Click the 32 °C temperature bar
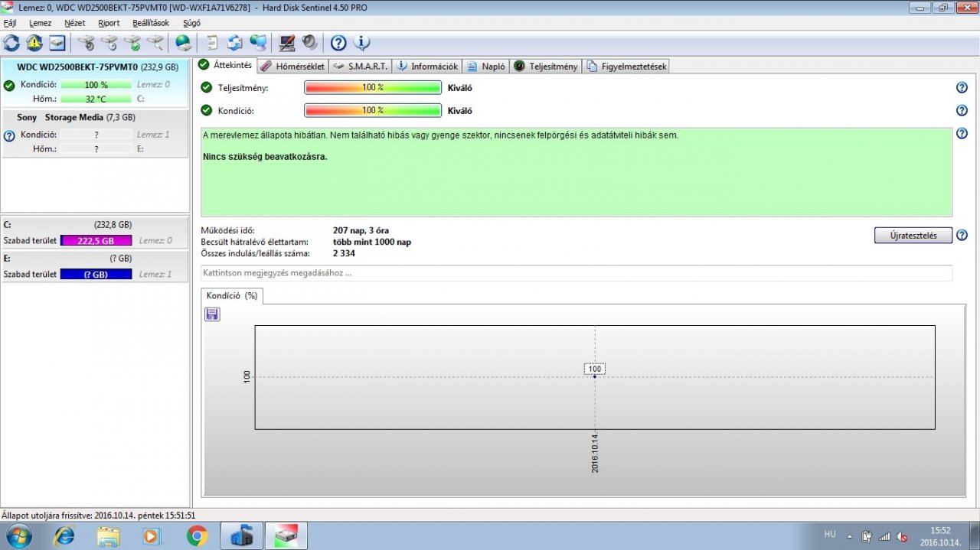 tap(96, 99)
